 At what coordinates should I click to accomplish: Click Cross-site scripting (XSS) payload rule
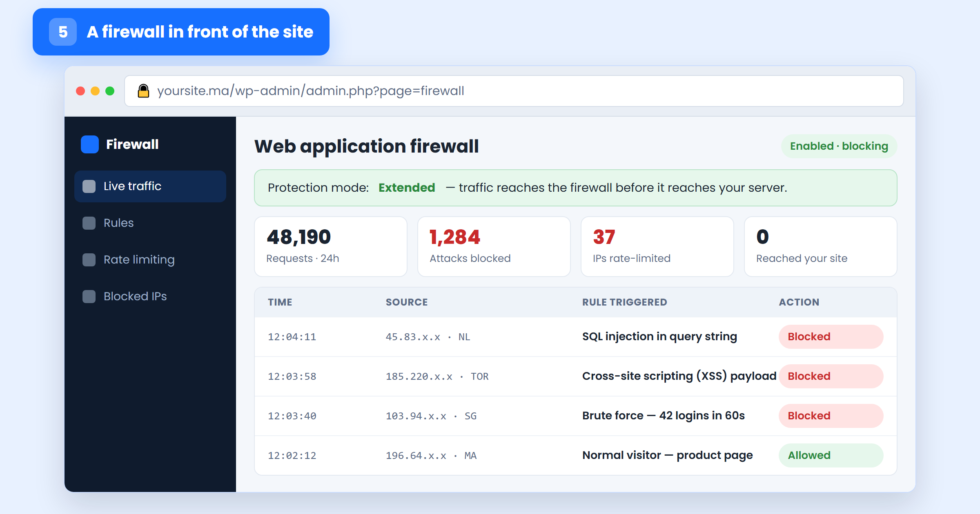click(x=679, y=376)
